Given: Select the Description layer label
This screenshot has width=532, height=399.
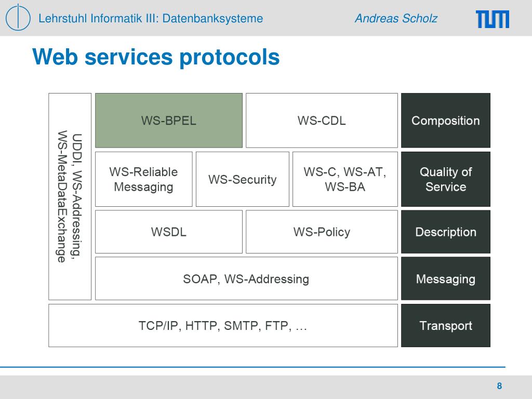Looking at the screenshot, I should click(x=445, y=232).
